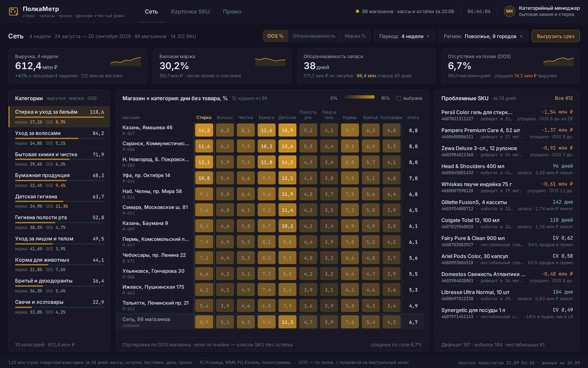Open the МК user avatar
The width and height of the screenshot is (588, 368).
pyautogui.click(x=509, y=11)
